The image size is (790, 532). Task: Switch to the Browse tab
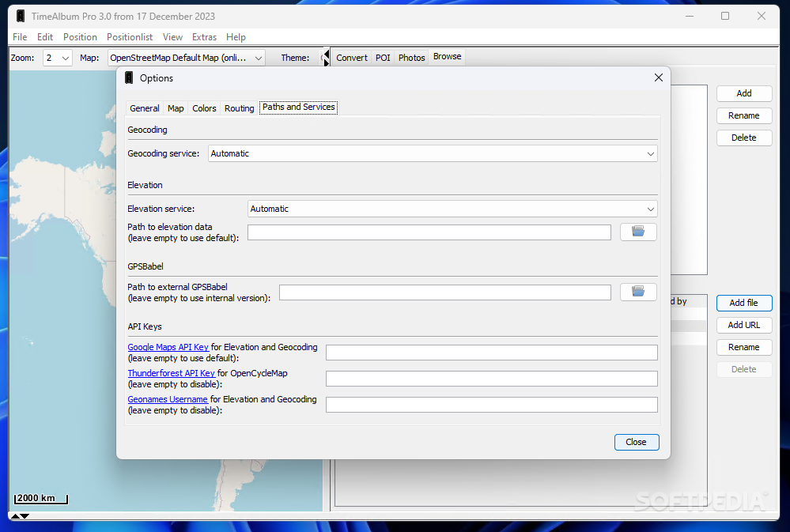(447, 56)
